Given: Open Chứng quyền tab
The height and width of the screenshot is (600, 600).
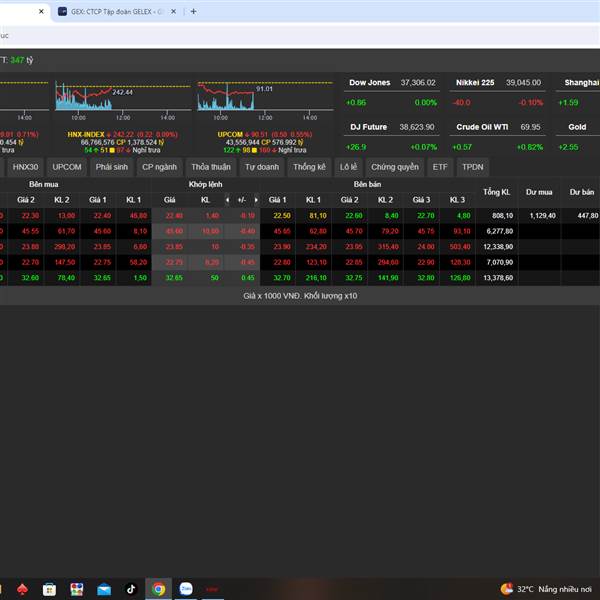Looking at the screenshot, I should 395,167.
